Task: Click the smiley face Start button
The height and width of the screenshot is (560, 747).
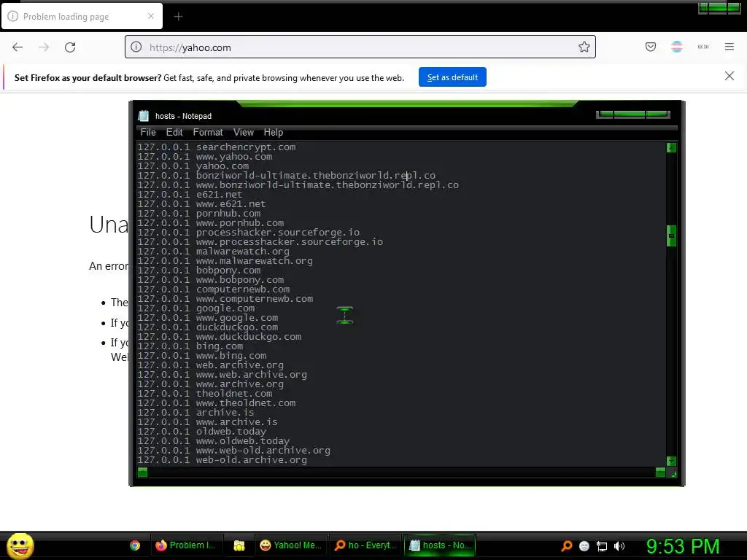Action: (20, 545)
